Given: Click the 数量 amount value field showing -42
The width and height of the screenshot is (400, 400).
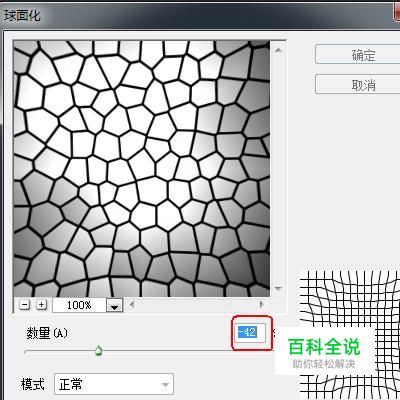Looking at the screenshot, I should [250, 332].
